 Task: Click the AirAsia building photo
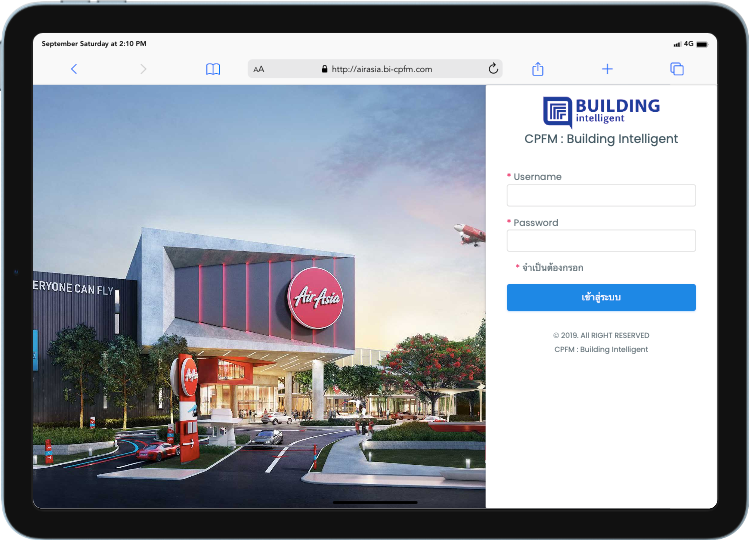[259, 296]
